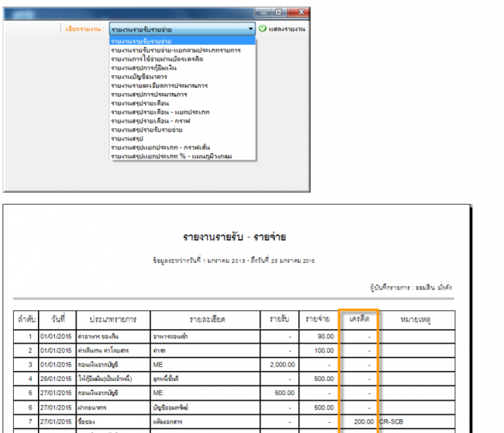The height and width of the screenshot is (433, 504).
Task: Click the ซื้อของ type cell in row 7
Action: [x=113, y=421]
